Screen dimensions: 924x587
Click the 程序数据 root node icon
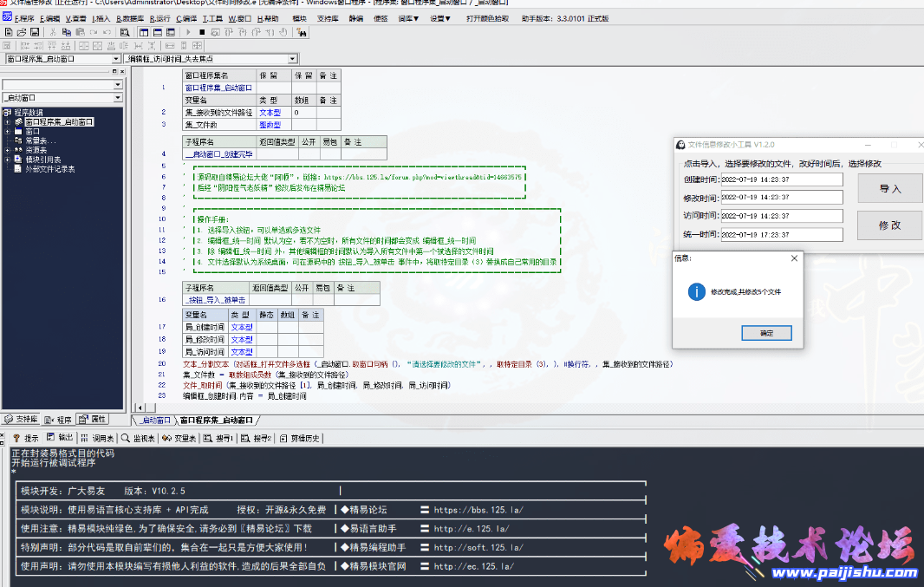click(8, 113)
